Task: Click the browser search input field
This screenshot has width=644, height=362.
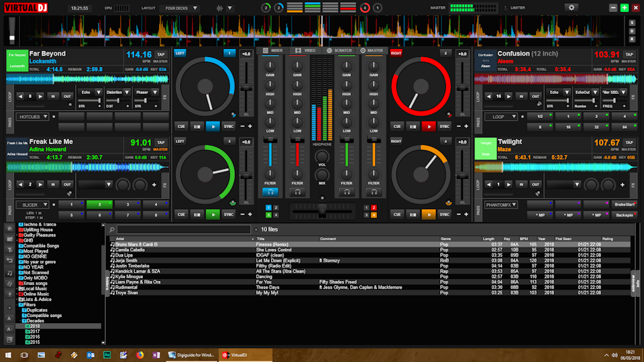Action: coord(184,229)
